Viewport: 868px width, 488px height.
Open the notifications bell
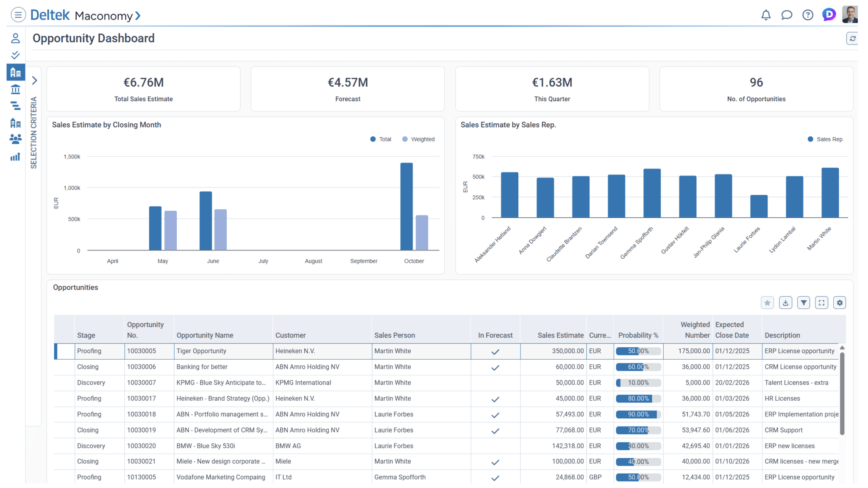765,15
